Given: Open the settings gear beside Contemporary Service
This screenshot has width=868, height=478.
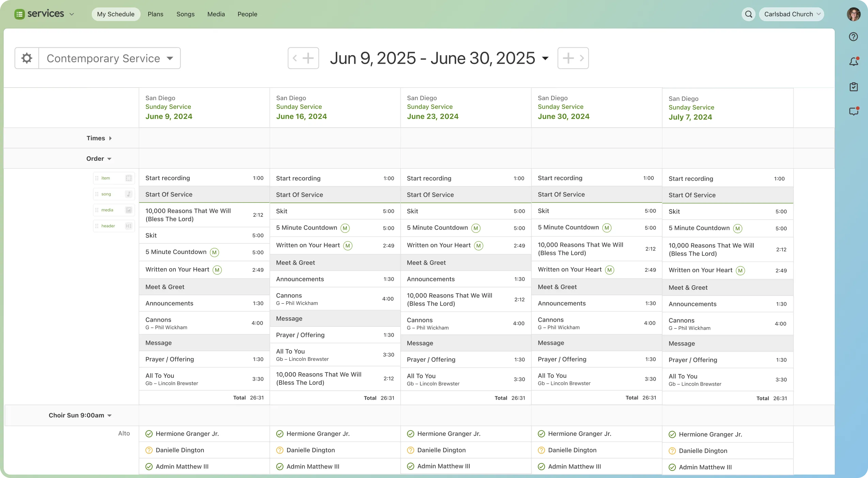Looking at the screenshot, I should point(27,58).
